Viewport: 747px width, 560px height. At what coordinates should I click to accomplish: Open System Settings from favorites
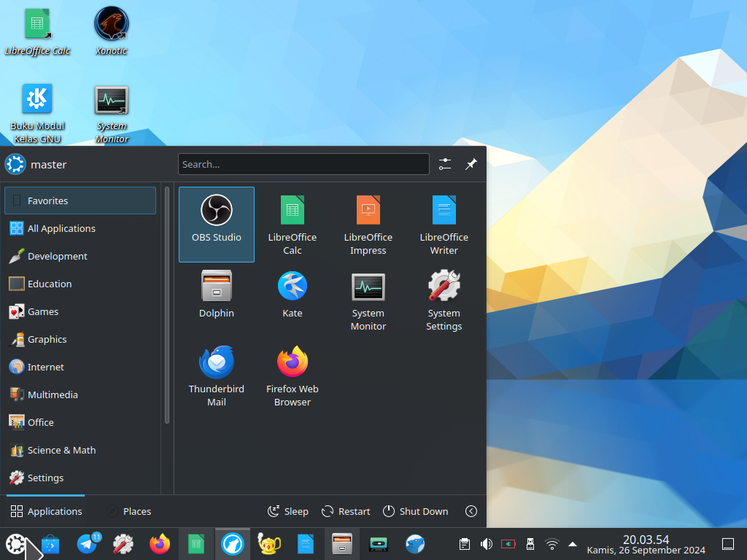[x=444, y=300]
